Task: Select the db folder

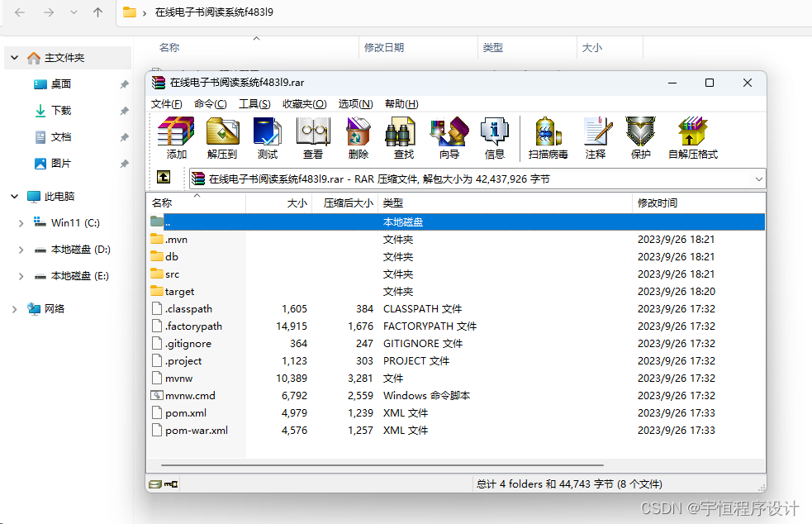Action: click(x=456, y=256)
